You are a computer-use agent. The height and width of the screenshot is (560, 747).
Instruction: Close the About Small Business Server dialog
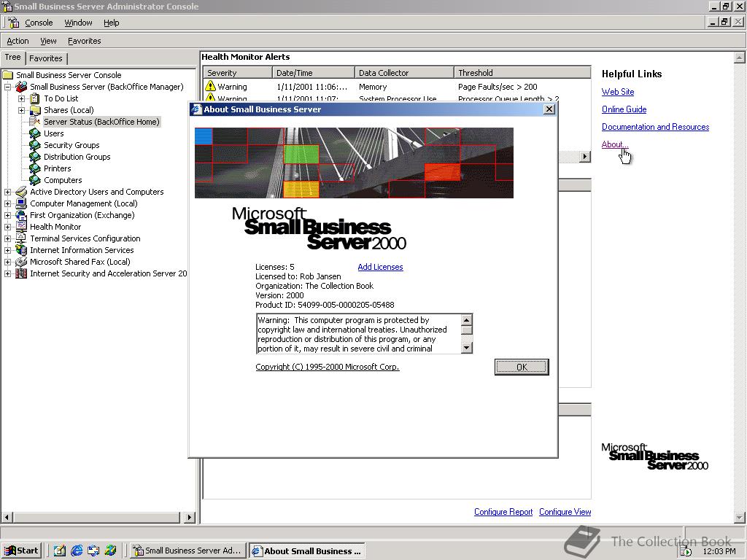pyautogui.click(x=549, y=109)
